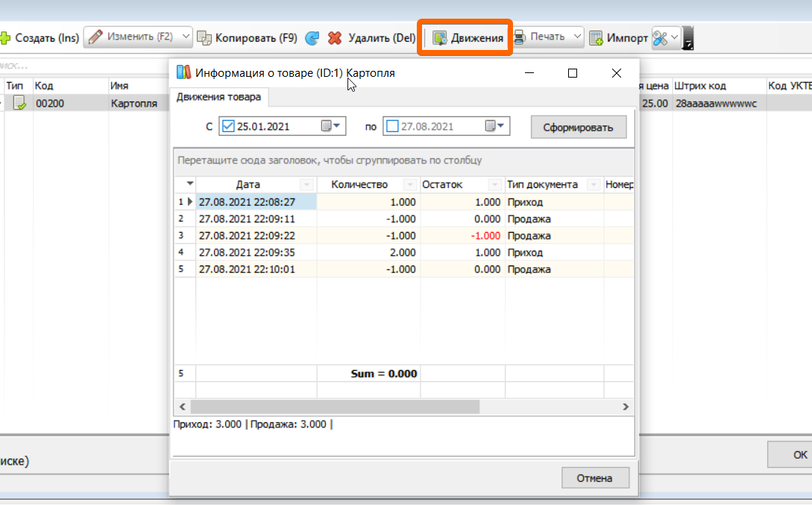This screenshot has height=505, width=812.
Task: Open the Изменить (F2) dropdown arrow
Action: click(x=186, y=37)
